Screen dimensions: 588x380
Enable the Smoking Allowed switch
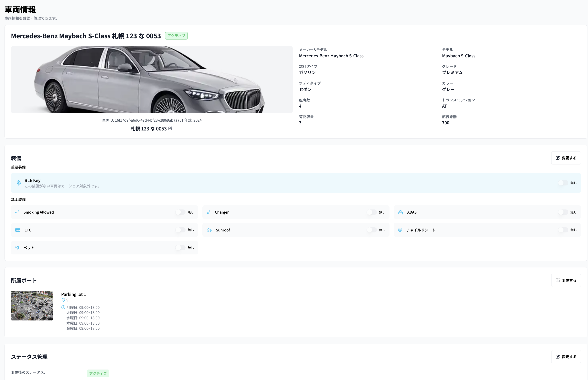[x=180, y=212]
